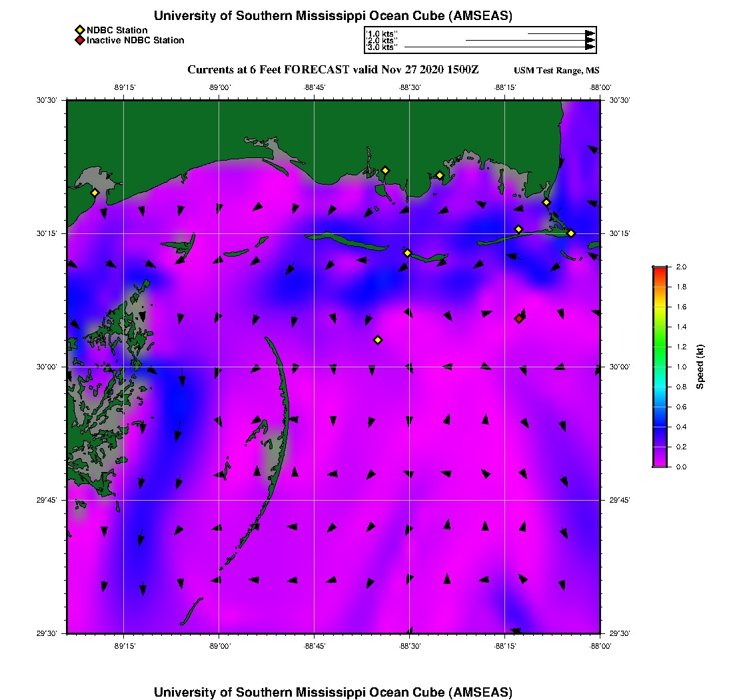
Task: Click the "Speed (kt)" color bar label
Action: 700,367
